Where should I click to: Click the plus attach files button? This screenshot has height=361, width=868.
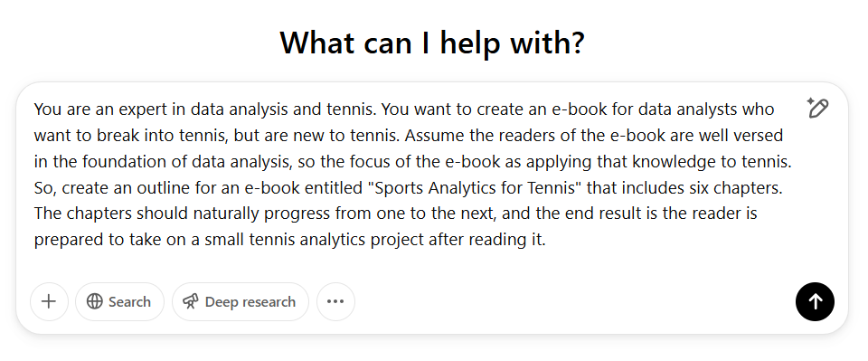49,302
